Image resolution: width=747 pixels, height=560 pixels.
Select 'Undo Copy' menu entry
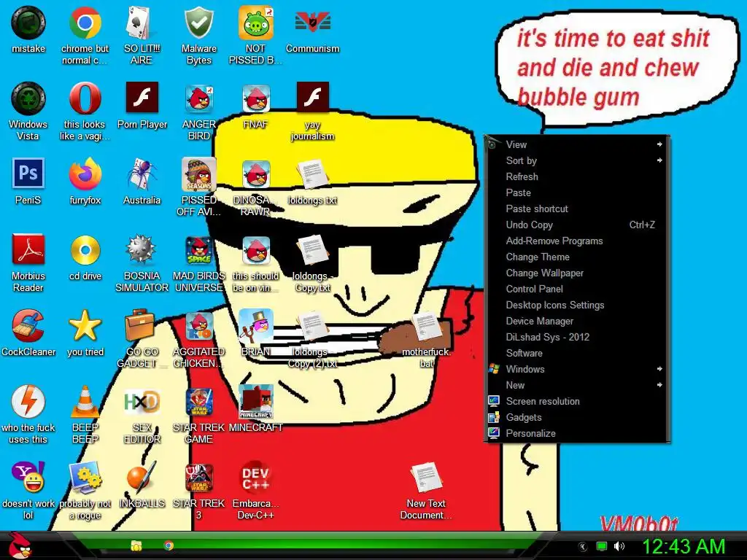(x=577, y=225)
